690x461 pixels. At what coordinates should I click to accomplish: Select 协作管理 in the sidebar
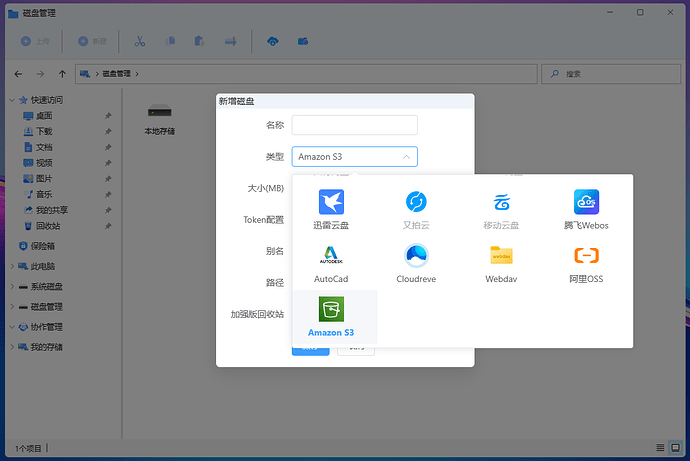click(x=47, y=327)
